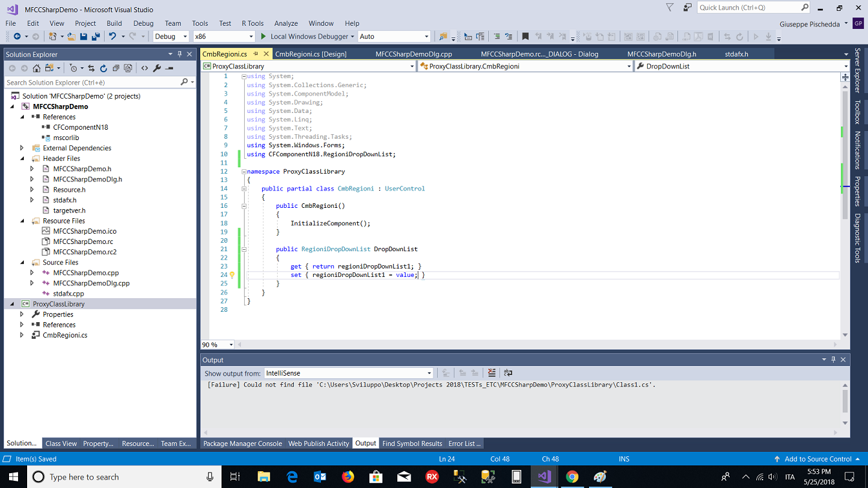Viewport: 868px width, 488px height.
Task: Open Properties wrench in Solution Explorer
Action: 157,68
